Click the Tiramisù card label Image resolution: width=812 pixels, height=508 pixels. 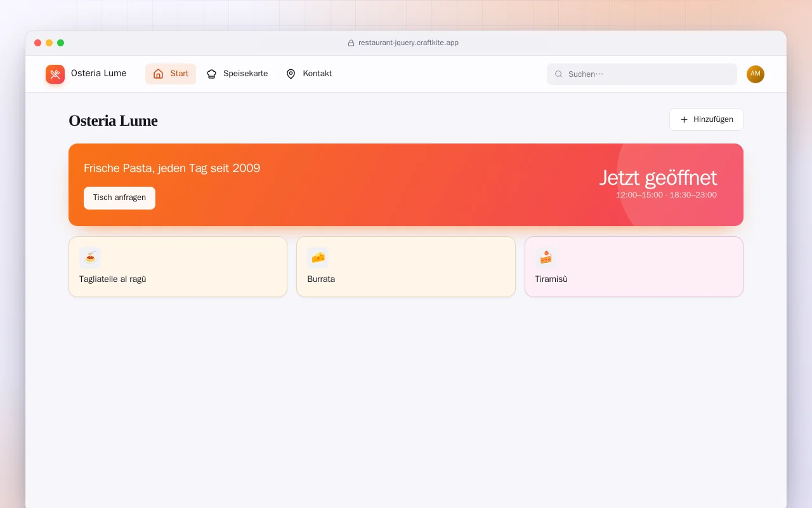coord(551,279)
